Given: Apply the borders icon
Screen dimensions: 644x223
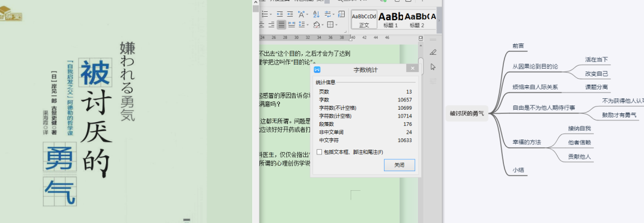Looking at the screenshot, I should point(330,24).
